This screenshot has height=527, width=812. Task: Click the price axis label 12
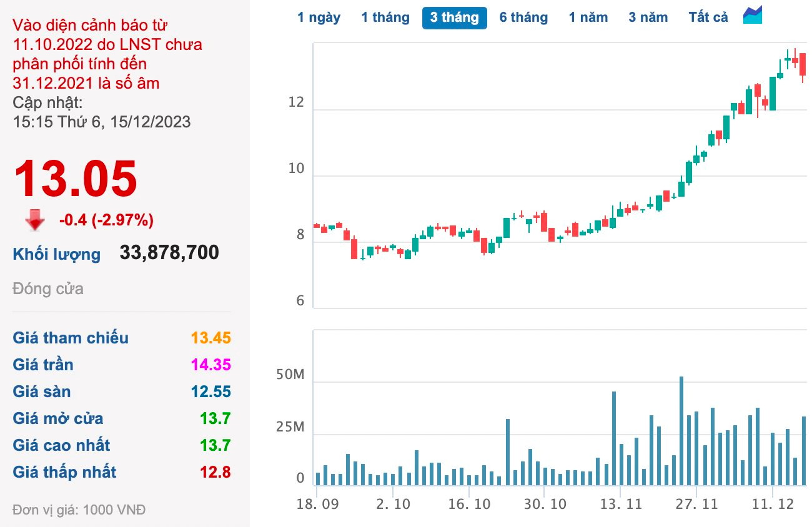[x=296, y=102]
